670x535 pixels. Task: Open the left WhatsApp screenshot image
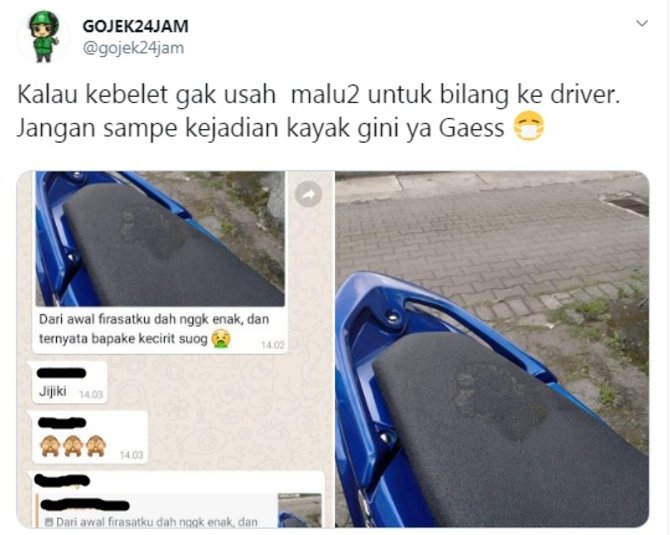click(175, 349)
